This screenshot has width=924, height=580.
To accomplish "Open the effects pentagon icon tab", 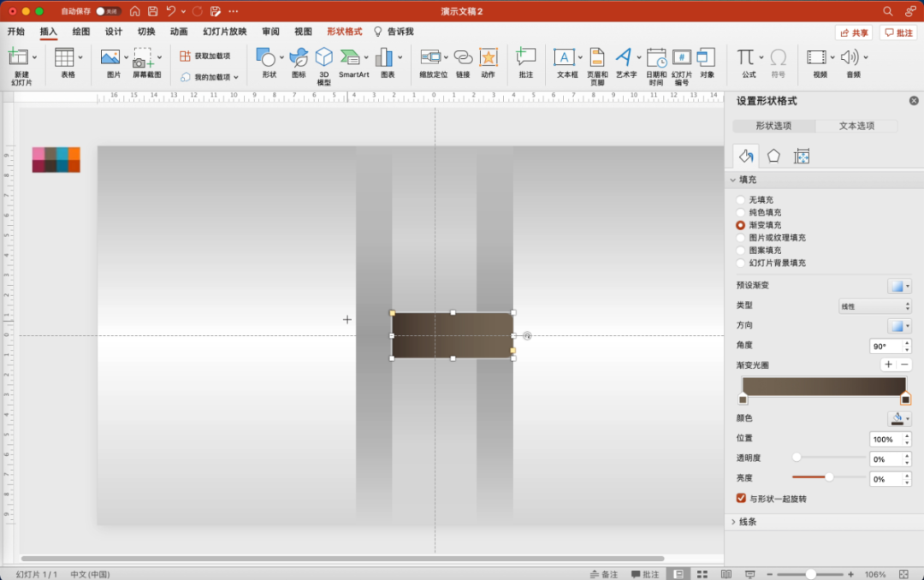I will pos(773,156).
